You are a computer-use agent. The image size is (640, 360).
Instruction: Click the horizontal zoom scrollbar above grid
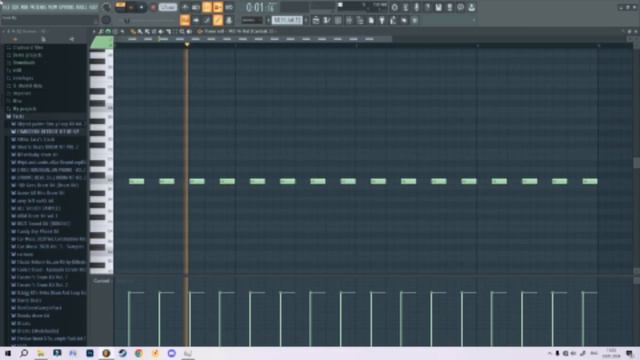[x=253, y=39]
